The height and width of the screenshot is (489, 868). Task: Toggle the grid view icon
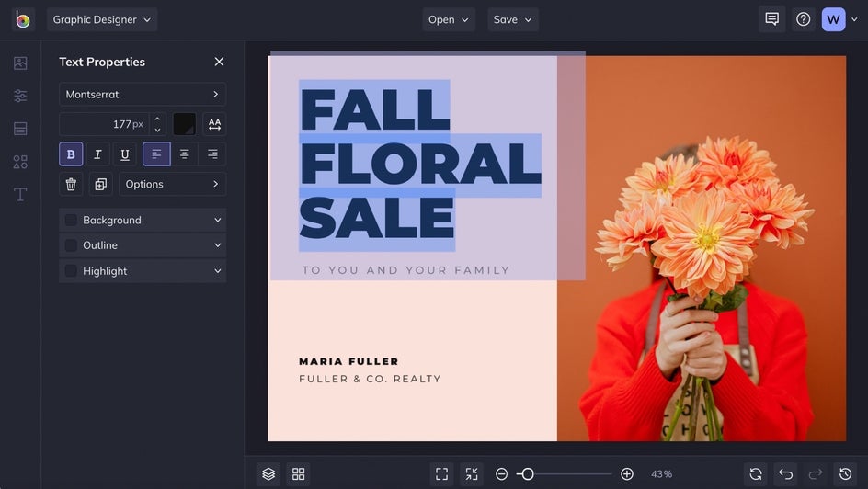coord(298,474)
